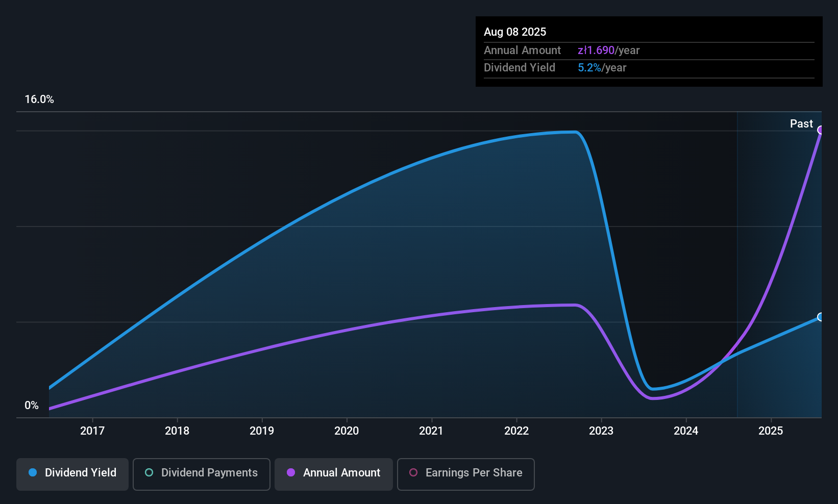838x504 pixels.
Task: Click the blue Dividend Yield legend dot
Action: point(33,473)
